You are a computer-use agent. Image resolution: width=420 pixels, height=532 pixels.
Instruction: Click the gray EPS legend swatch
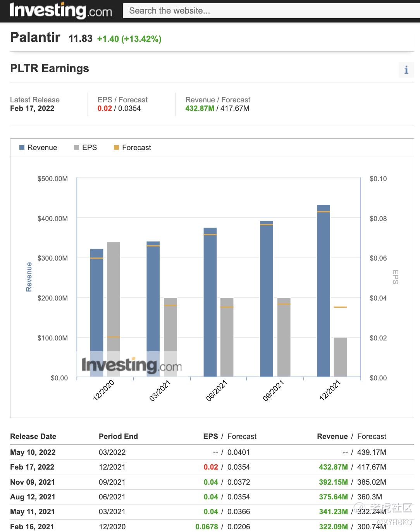tap(76, 147)
